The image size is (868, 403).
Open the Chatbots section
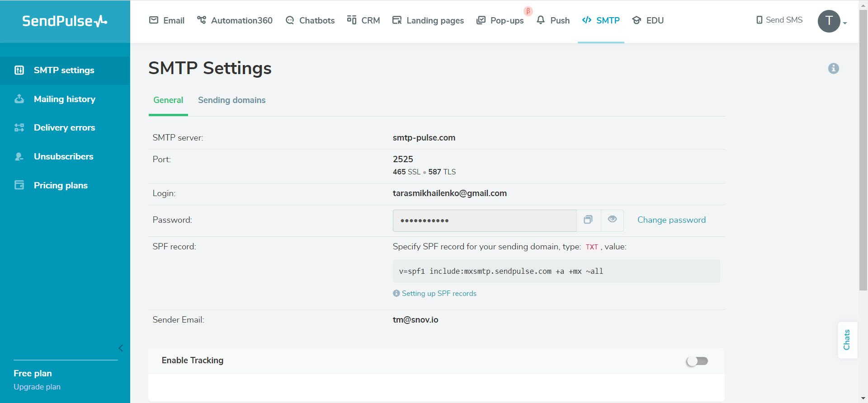310,20
